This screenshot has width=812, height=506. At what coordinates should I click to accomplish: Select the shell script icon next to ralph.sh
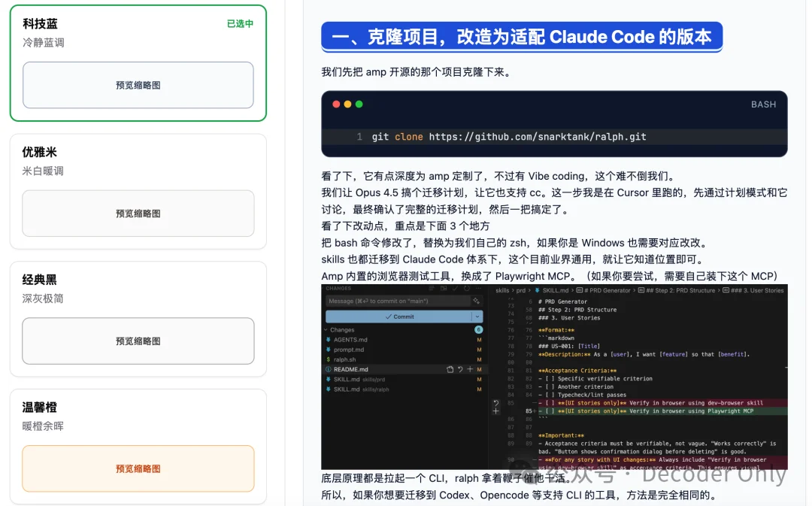(329, 359)
